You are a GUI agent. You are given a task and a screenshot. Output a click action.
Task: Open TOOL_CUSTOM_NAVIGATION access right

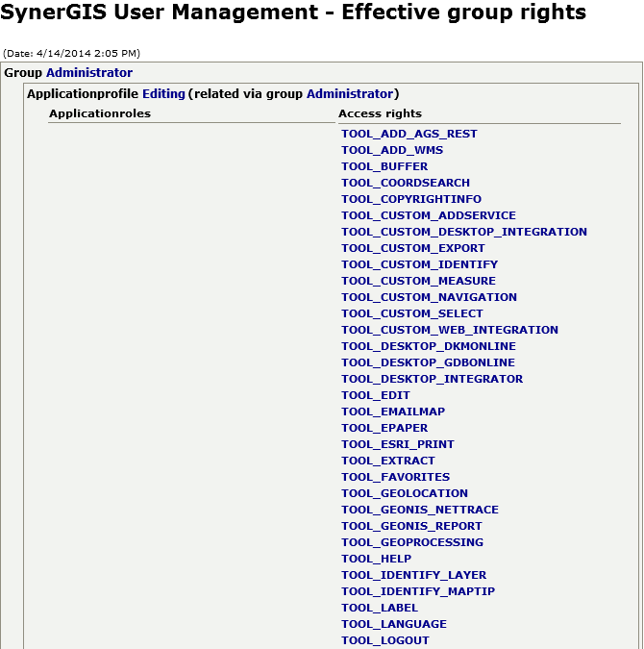pyautogui.click(x=430, y=297)
